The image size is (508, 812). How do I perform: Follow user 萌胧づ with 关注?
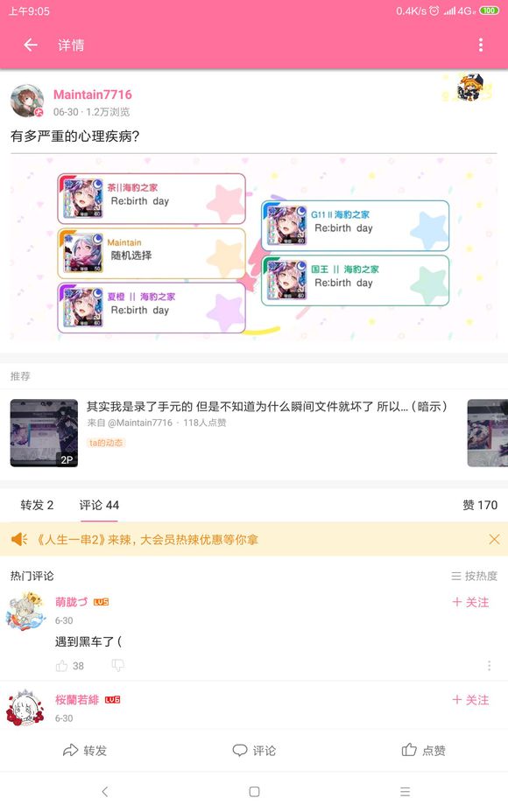pyautogui.click(x=470, y=602)
